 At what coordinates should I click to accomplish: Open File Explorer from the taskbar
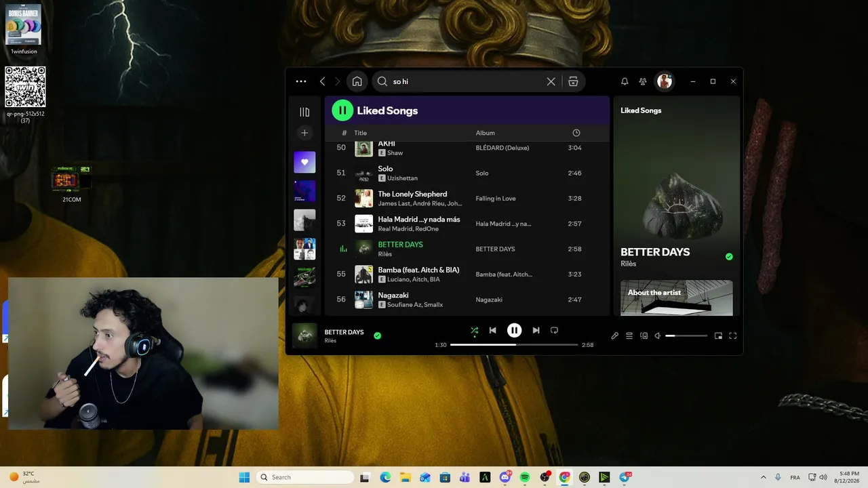pos(405,477)
